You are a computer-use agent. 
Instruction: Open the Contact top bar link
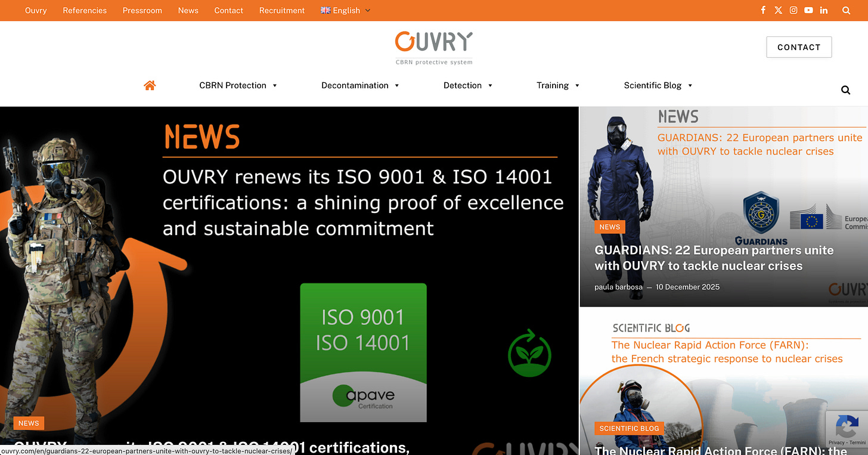[229, 10]
